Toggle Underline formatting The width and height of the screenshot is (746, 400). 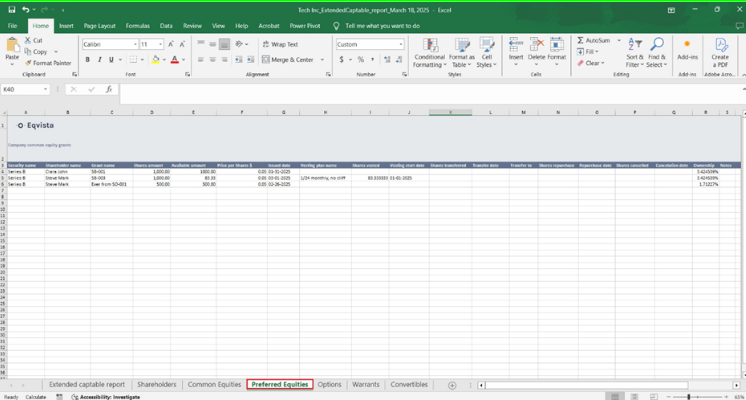coord(111,59)
